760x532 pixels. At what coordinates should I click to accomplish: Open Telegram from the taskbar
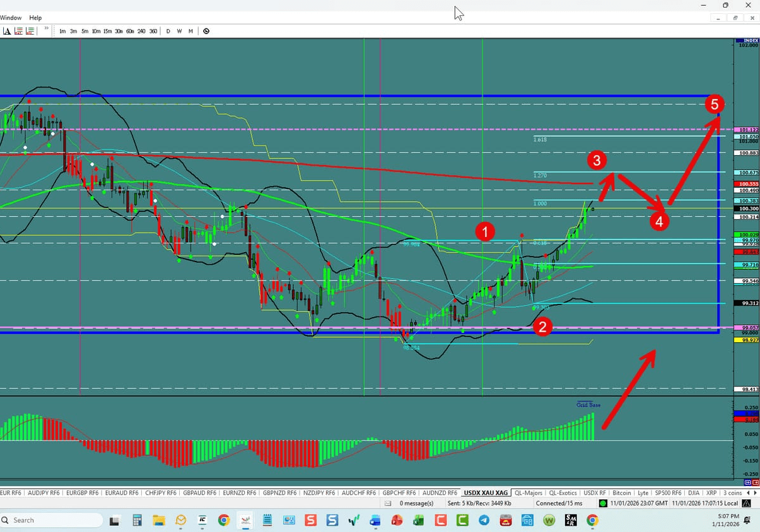484,521
